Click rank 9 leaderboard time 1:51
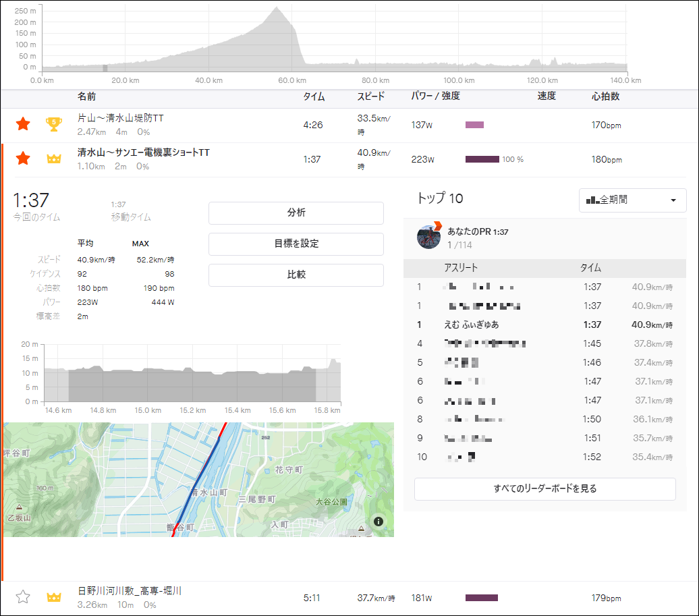The height and width of the screenshot is (616, 699). pos(592,438)
